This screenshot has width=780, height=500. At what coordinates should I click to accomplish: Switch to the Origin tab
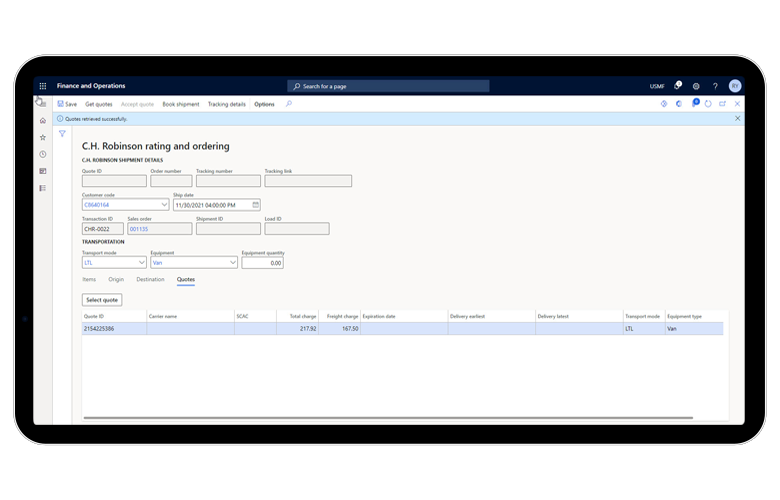pos(116,280)
